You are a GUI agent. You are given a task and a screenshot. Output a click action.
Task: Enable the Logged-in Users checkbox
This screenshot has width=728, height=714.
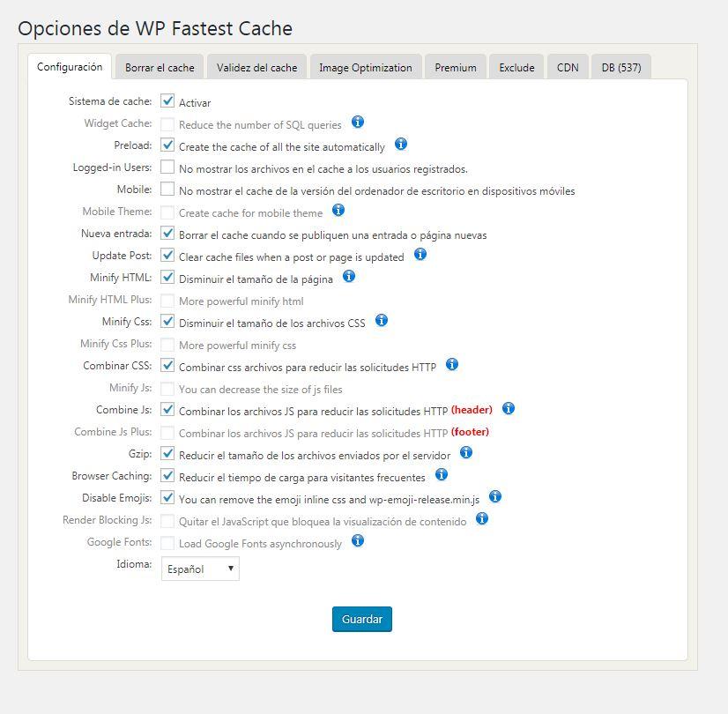pyautogui.click(x=167, y=167)
